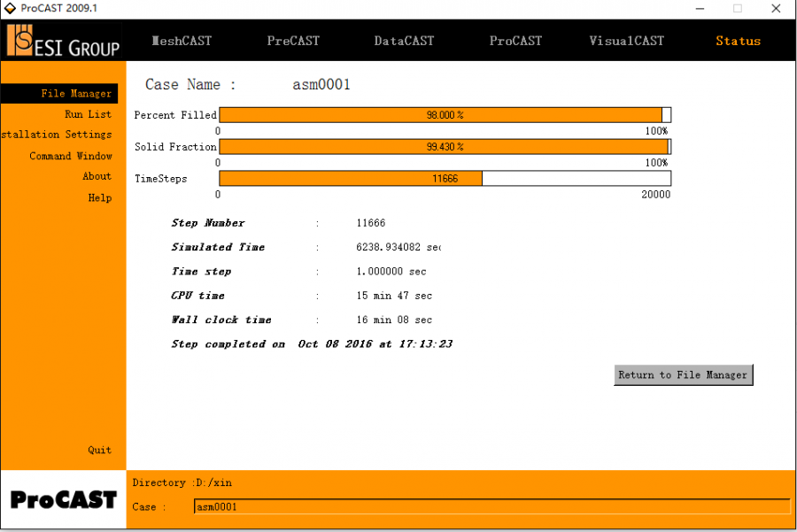Image resolution: width=797 pixels, height=532 pixels.
Task: Switch to the PreCAST tab
Action: point(293,41)
